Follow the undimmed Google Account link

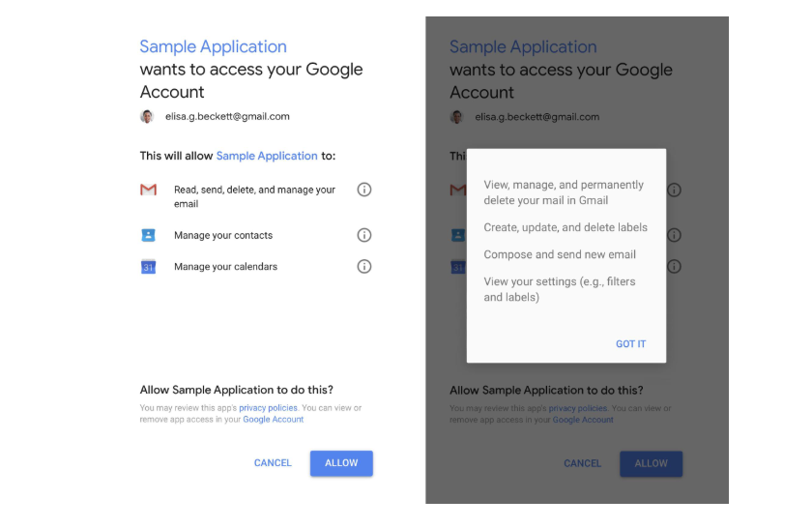tap(273, 420)
